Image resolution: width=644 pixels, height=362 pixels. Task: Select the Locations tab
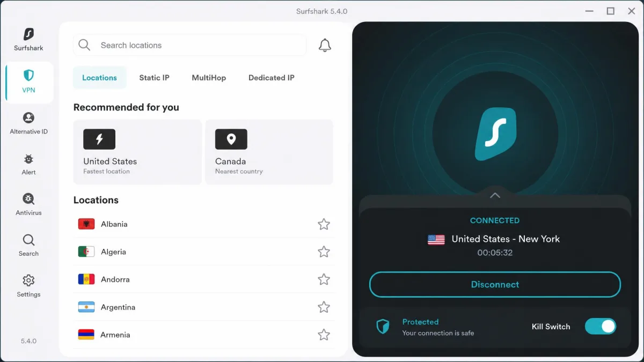pos(99,78)
